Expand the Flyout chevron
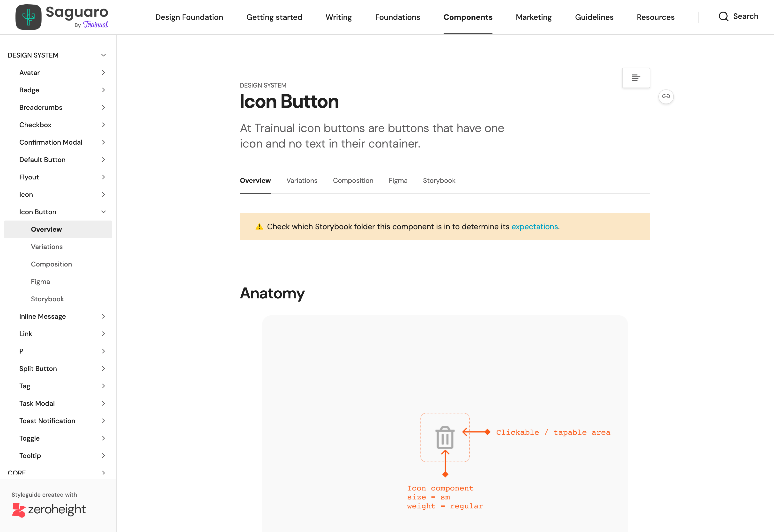The width and height of the screenshot is (774, 532). coord(103,177)
